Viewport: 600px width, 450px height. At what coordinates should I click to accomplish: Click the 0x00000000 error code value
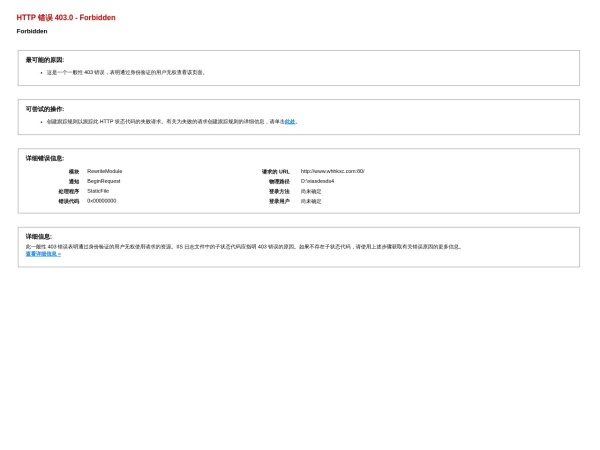click(x=101, y=201)
